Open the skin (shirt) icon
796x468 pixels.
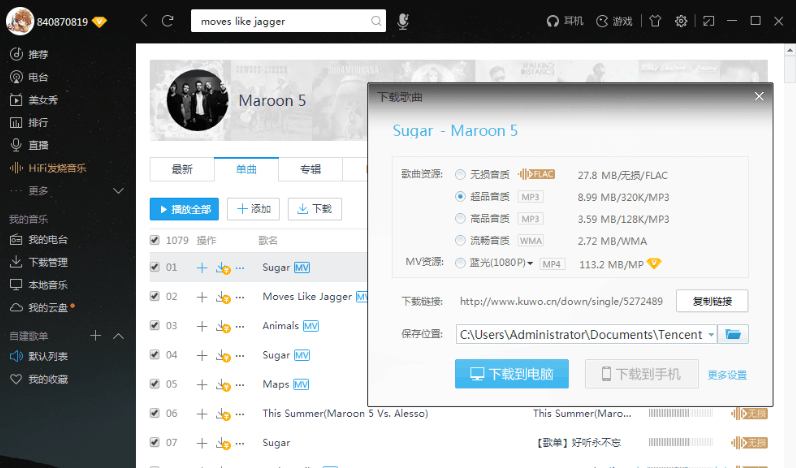click(655, 21)
